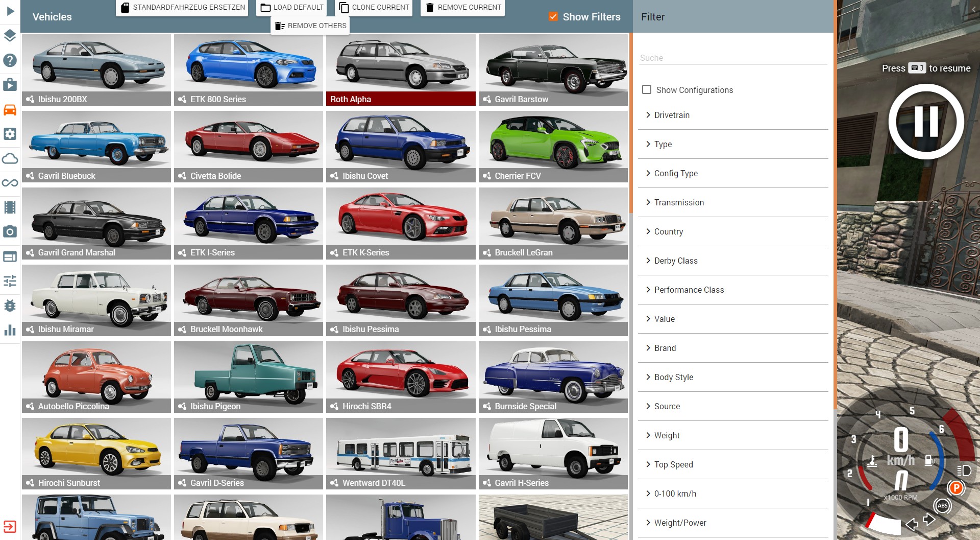980x540 pixels.
Task: Click Standardfahrzeug Ersetzen button
Action: 182,8
